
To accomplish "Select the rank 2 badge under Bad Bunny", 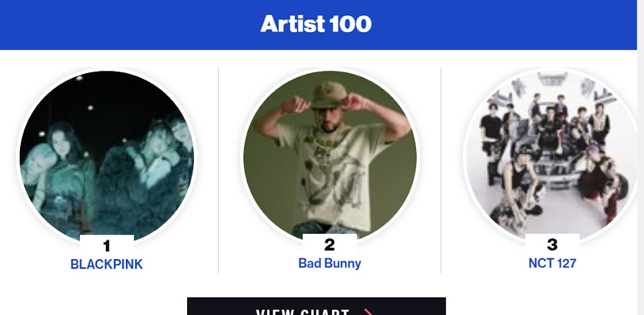I will coord(329,244).
